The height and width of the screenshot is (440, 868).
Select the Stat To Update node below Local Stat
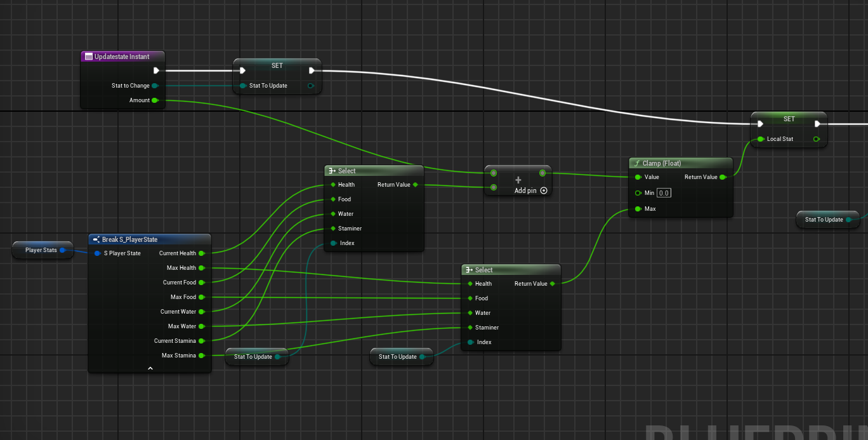pos(829,220)
